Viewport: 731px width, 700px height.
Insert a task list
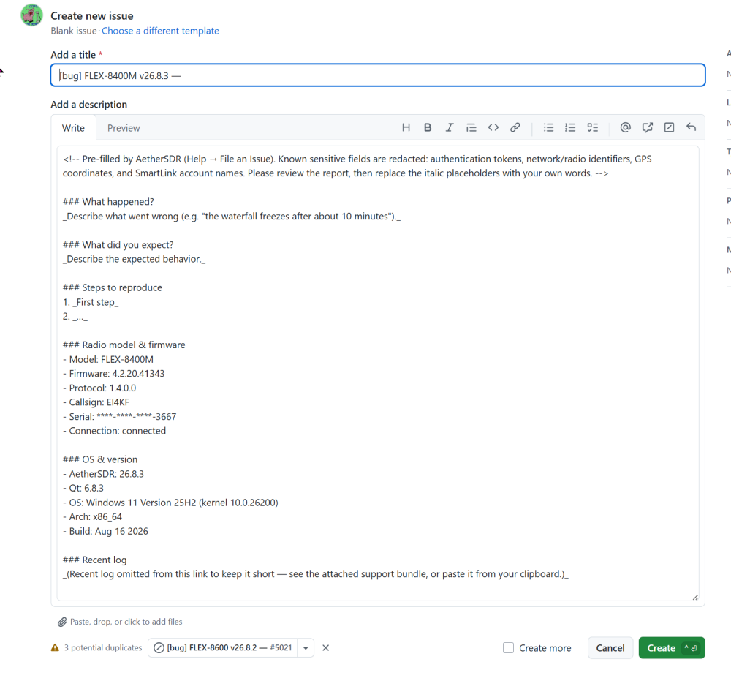pyautogui.click(x=593, y=127)
